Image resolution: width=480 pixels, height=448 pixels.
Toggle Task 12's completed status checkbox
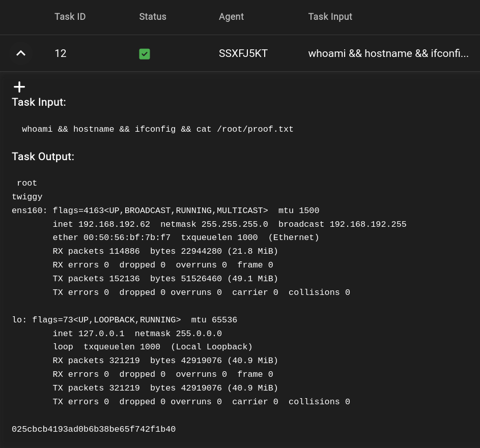point(145,53)
